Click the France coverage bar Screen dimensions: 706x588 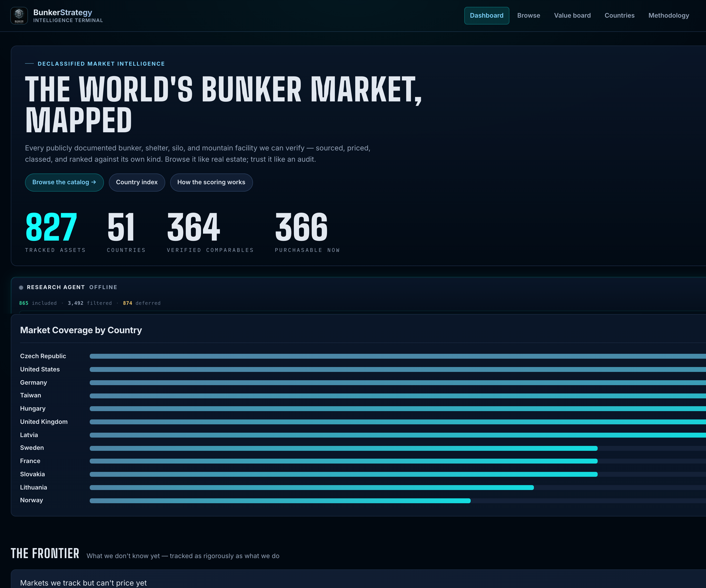(344, 461)
